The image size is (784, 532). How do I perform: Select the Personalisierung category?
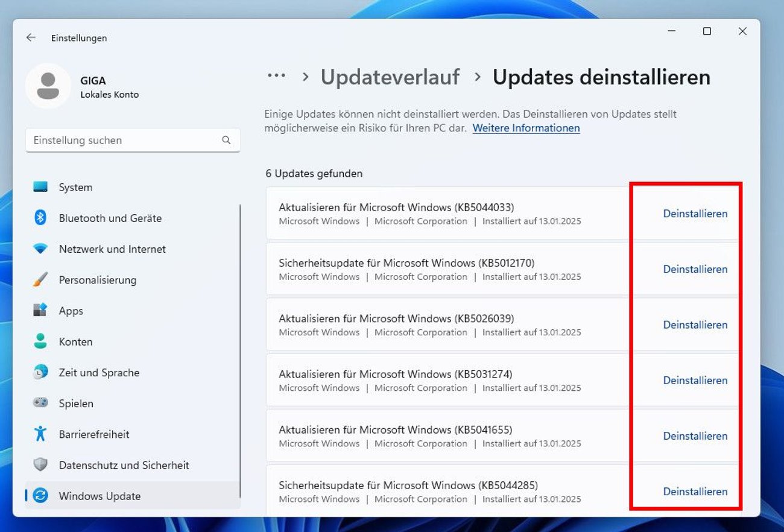click(x=99, y=280)
